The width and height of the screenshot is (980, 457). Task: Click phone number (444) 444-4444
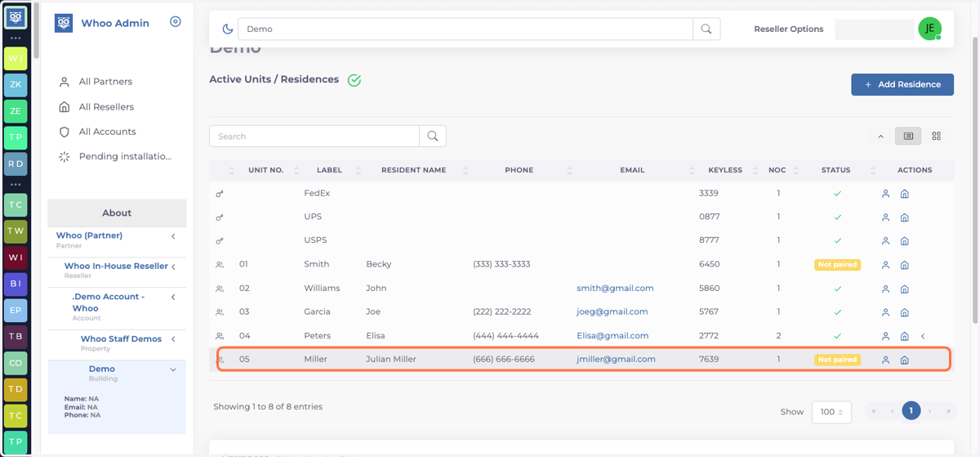[x=506, y=336]
